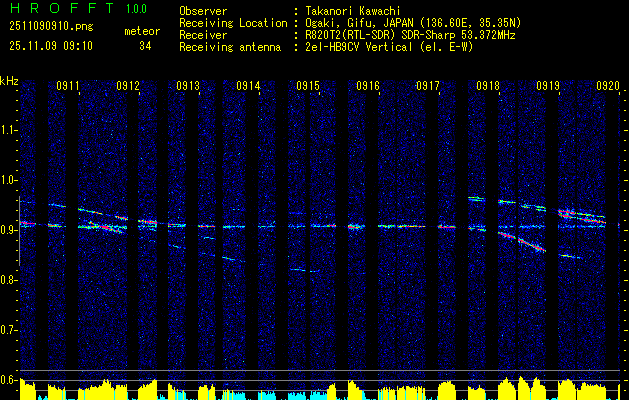629x400 pixels.
Task: Click the 0914 time marker
Action: pyautogui.click(x=248, y=86)
